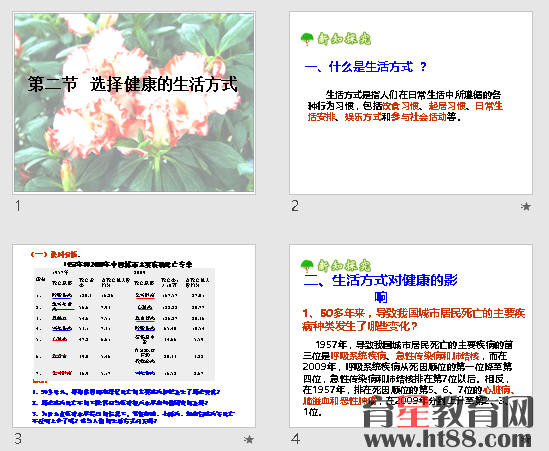Image resolution: width=549 pixels, height=451 pixels.
Task: Click the mortality data table on slide 3
Action: click(124, 324)
